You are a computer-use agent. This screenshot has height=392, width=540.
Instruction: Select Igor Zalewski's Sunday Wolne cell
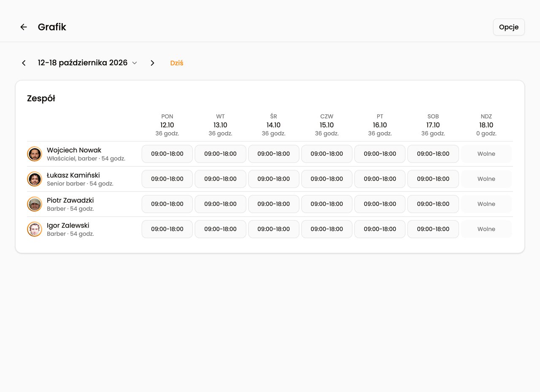tap(486, 229)
